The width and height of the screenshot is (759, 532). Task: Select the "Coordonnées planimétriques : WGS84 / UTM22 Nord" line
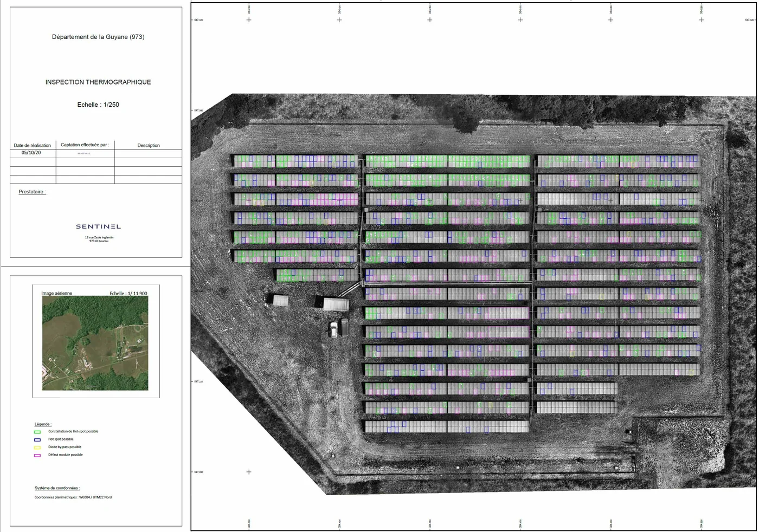coord(73,497)
